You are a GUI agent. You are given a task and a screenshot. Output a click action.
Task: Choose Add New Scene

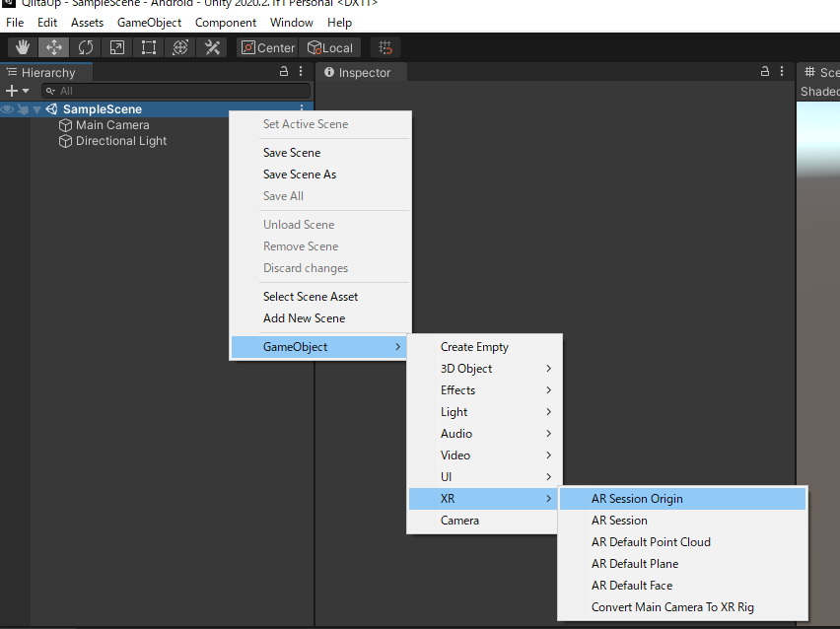320,318
